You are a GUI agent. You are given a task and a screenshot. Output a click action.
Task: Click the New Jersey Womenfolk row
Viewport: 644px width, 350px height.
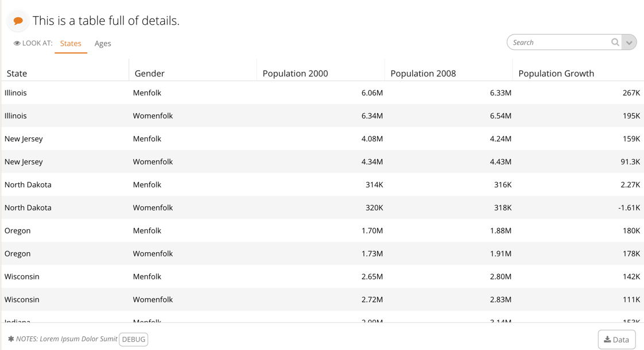pos(323,161)
